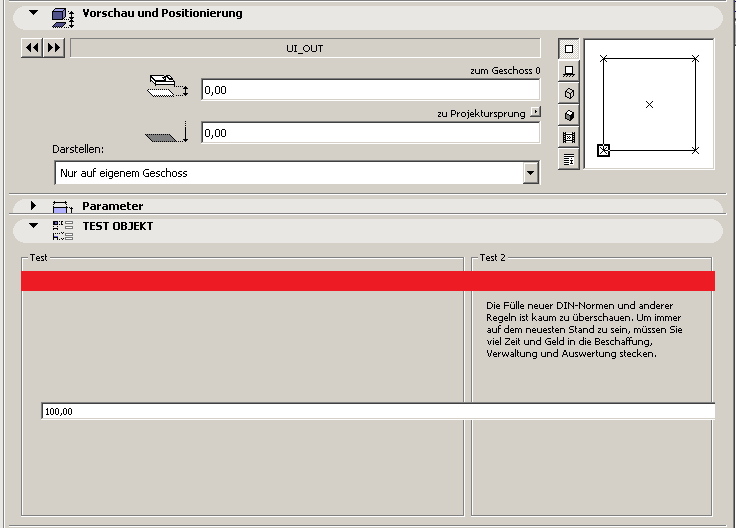Click the zum Geschoss 0 height field
The image size is (736, 528).
(x=371, y=90)
